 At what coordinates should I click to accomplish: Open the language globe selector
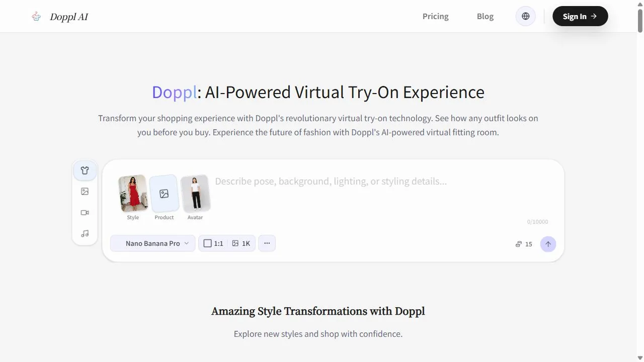tap(526, 16)
